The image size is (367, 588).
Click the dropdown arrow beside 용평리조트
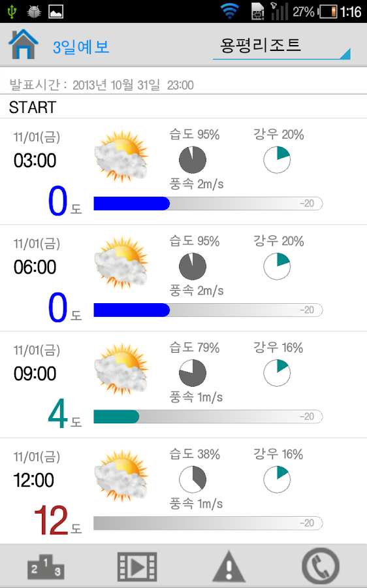345,54
